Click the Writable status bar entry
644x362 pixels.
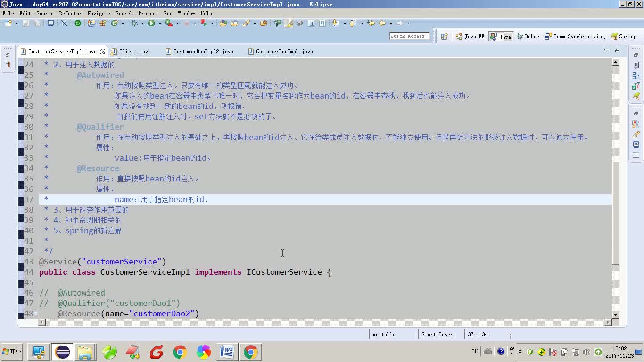[384, 334]
